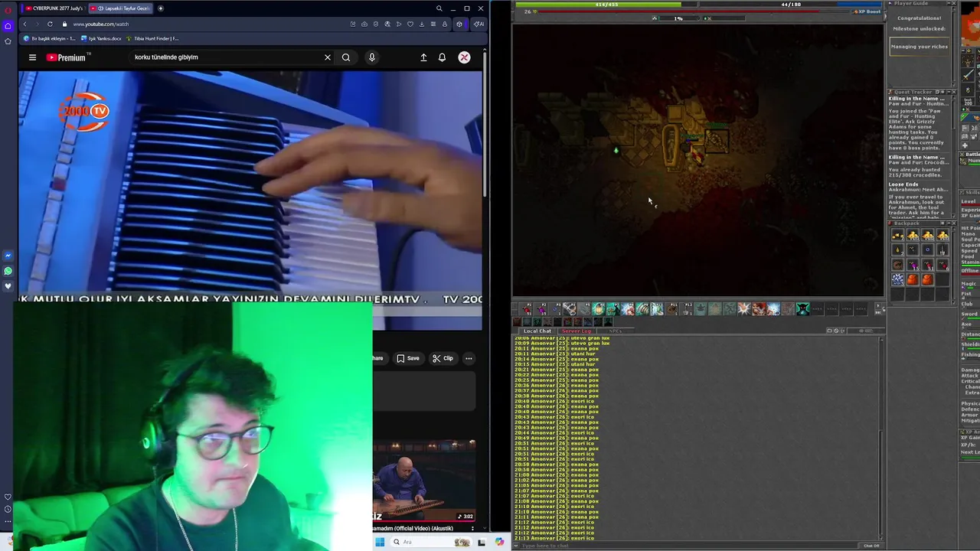Save the video with the Save button
980x551 pixels.
408,358
